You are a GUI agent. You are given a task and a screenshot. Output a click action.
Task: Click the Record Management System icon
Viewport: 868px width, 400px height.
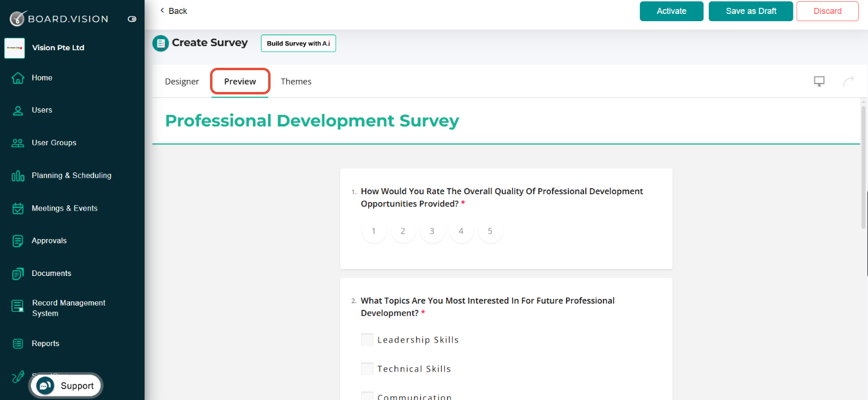18,306
